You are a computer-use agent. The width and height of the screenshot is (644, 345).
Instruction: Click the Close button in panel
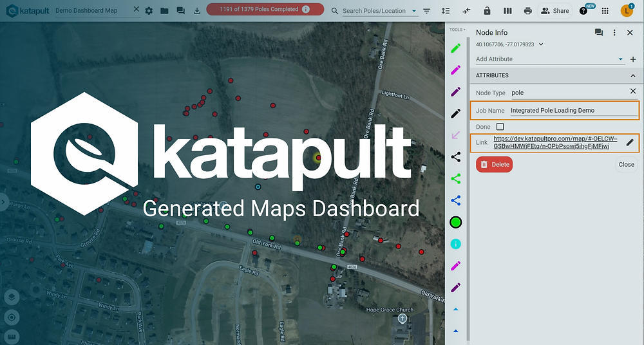click(x=627, y=164)
